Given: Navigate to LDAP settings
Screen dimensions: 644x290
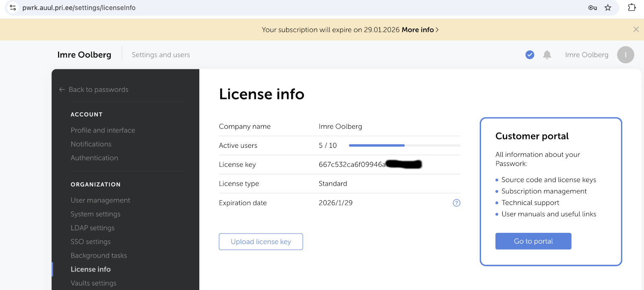Looking at the screenshot, I should (x=93, y=228).
